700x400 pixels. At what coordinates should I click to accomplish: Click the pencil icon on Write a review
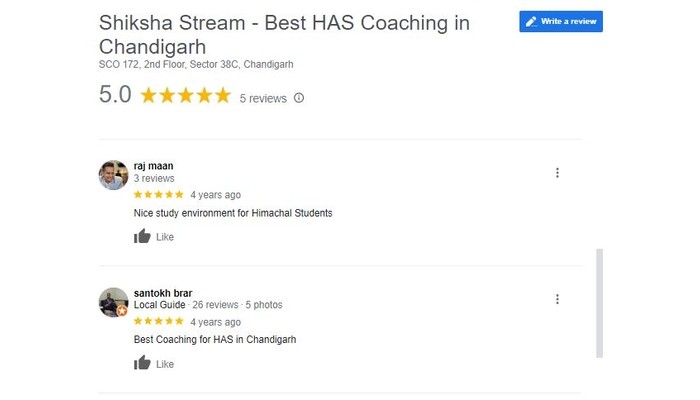point(531,21)
